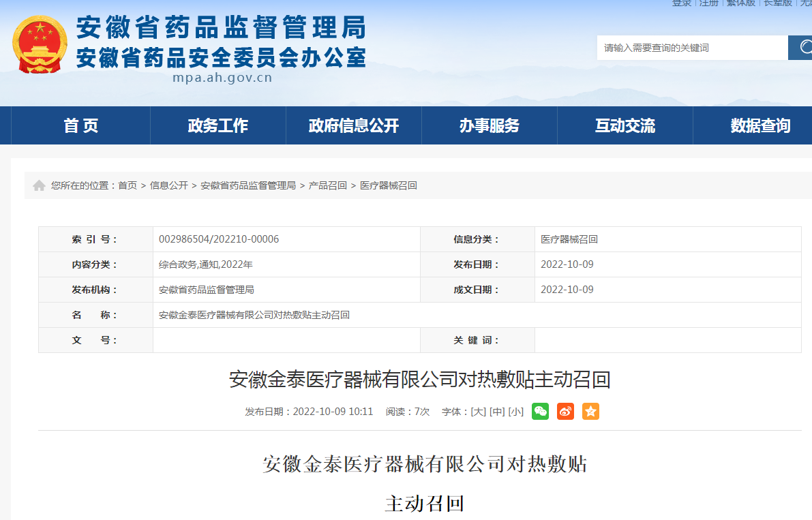Set font size to medium [中]
This screenshot has width=812, height=520.
(497, 412)
